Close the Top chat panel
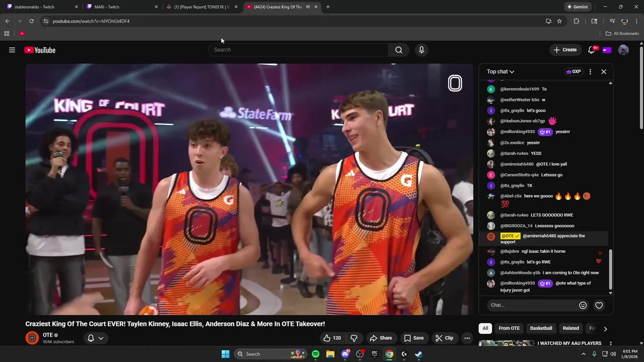This screenshot has width=644, height=362. tap(604, 72)
